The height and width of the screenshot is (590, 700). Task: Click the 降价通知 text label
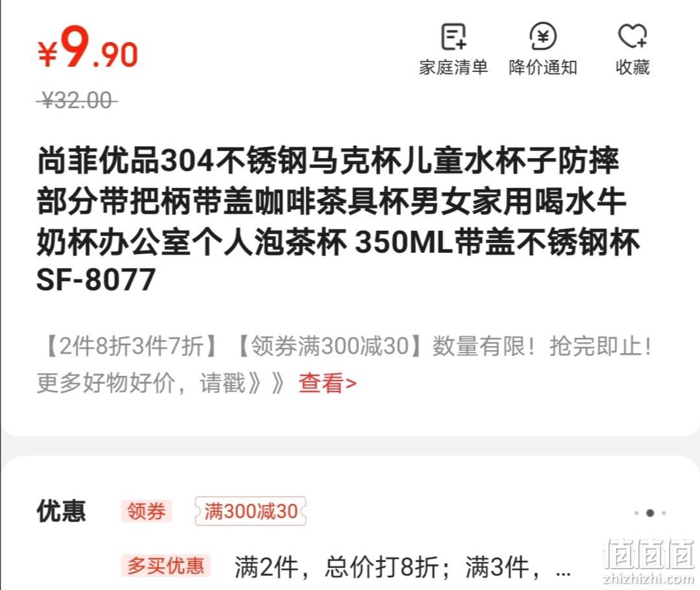[543, 67]
